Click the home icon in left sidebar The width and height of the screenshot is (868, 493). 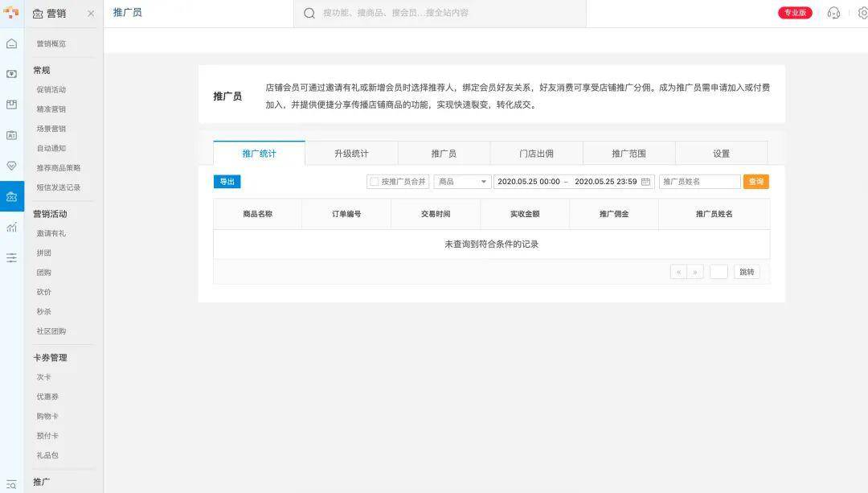[x=11, y=43]
